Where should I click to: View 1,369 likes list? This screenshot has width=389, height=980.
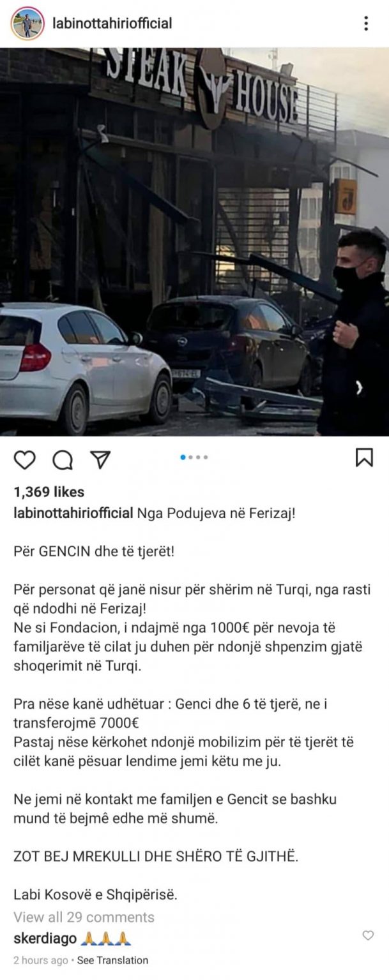(49, 492)
